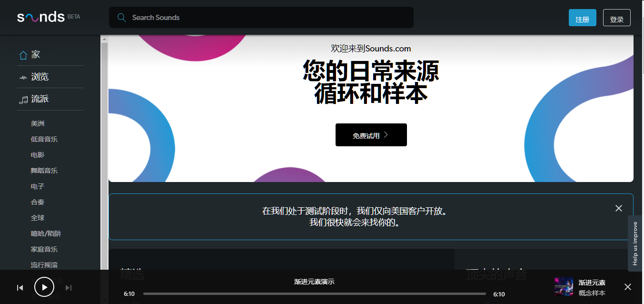Click the Sounds logo
Image resolution: width=644 pixels, height=304 pixels.
point(40,16)
